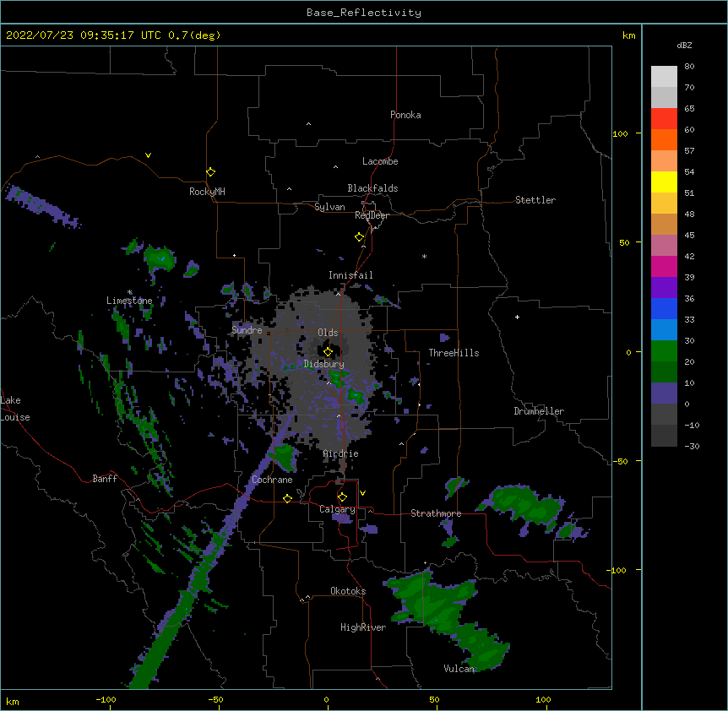
Task: Click the Sundre label
Action: (247, 330)
